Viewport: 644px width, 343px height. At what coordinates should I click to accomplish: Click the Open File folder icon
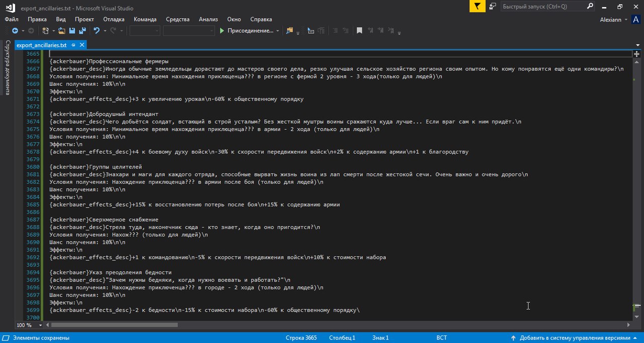click(61, 31)
